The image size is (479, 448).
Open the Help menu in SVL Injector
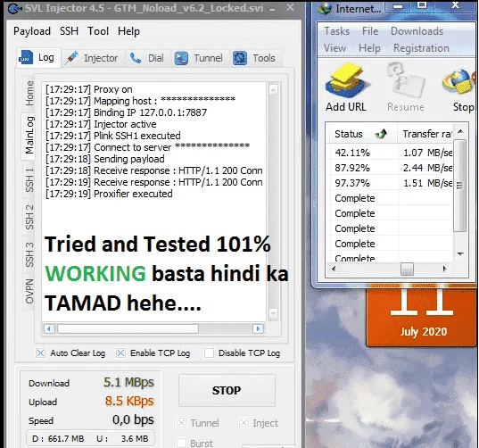(x=129, y=31)
